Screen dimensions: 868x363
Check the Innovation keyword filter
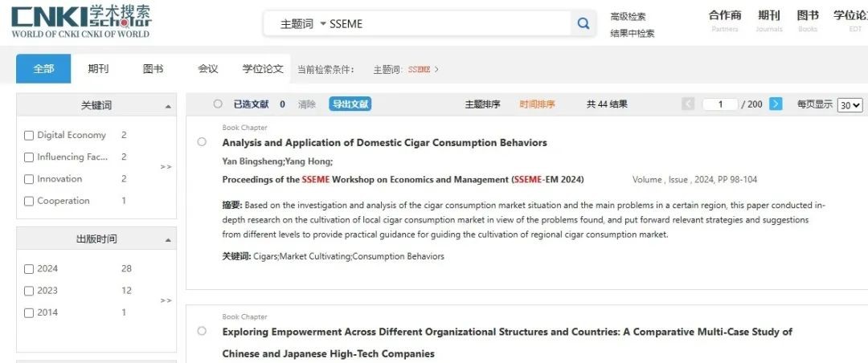coord(29,179)
